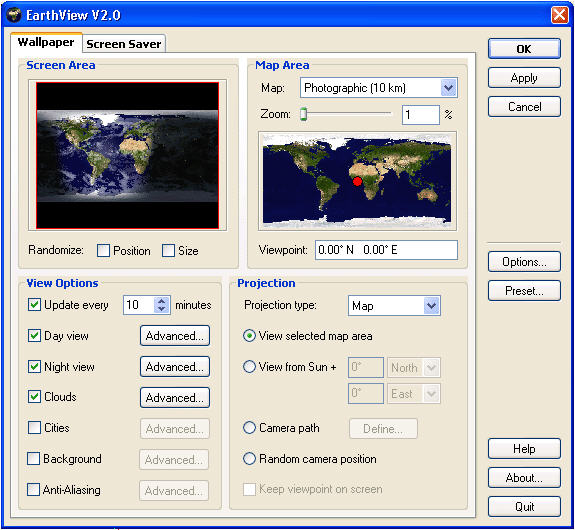The image size is (575, 530).
Task: Enable the Cities checkbox
Action: point(34,428)
